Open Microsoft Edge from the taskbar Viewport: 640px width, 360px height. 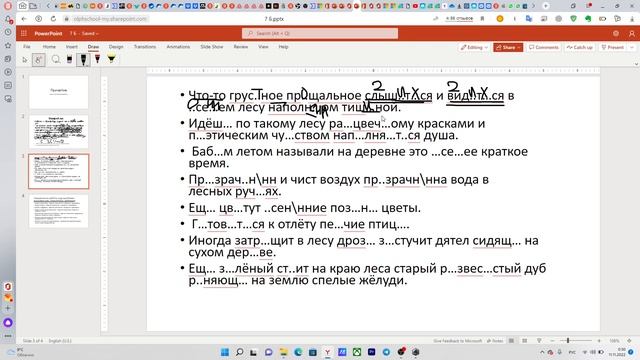pos(298,352)
